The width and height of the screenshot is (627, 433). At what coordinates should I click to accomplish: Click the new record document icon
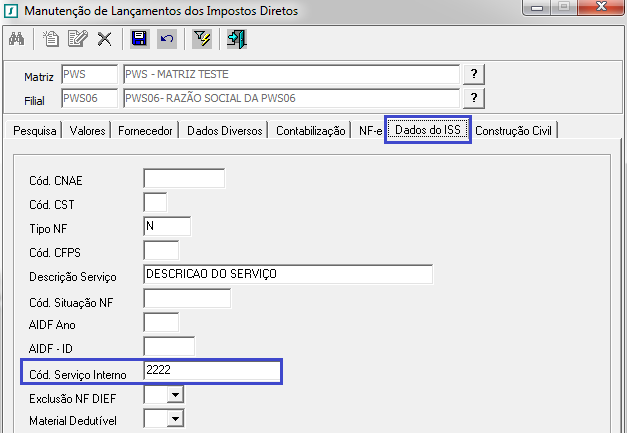51,39
